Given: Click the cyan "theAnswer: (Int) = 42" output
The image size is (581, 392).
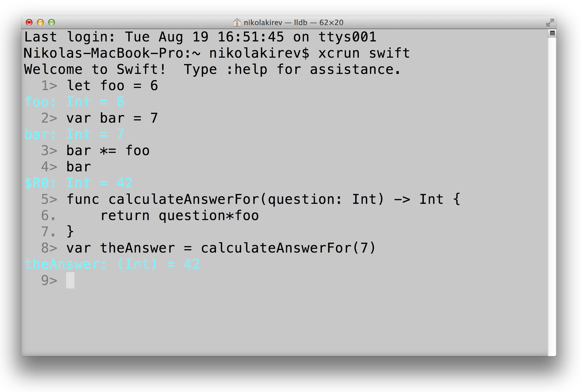Looking at the screenshot, I should click(x=112, y=264).
